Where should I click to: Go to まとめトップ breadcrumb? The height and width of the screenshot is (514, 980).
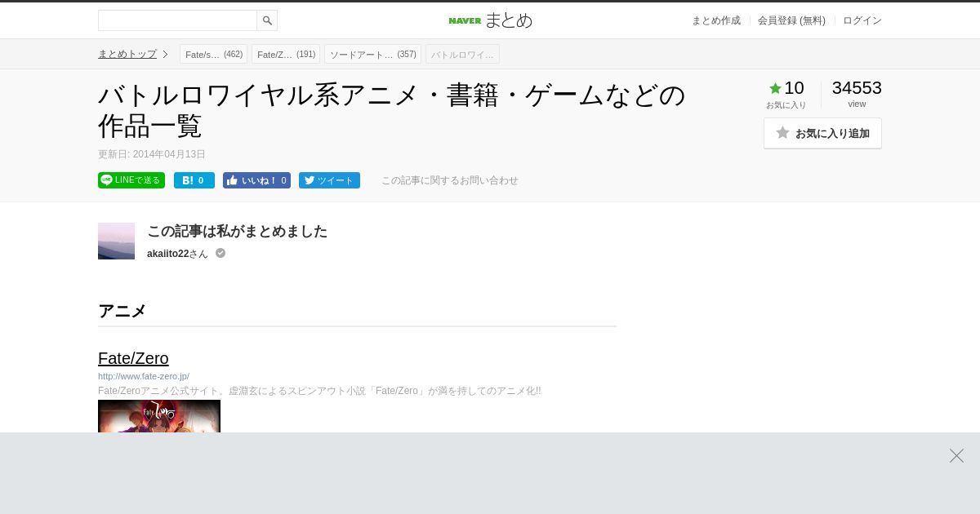(x=127, y=54)
